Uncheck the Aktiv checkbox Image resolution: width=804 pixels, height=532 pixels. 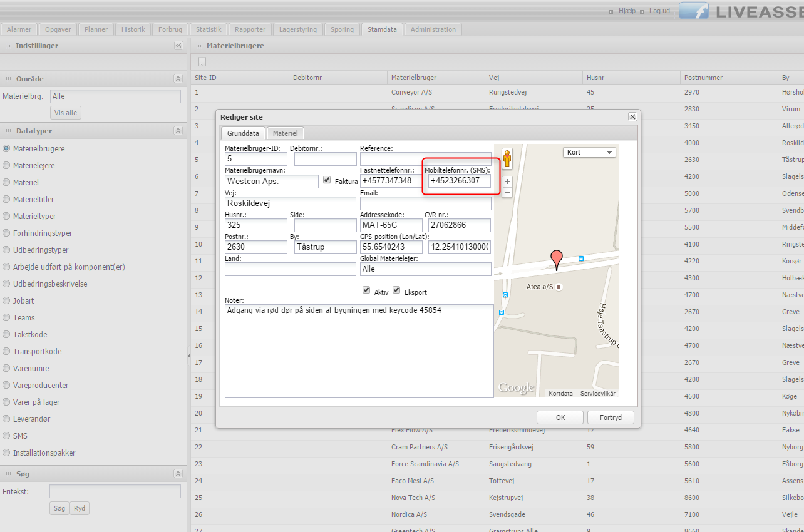tap(366, 290)
